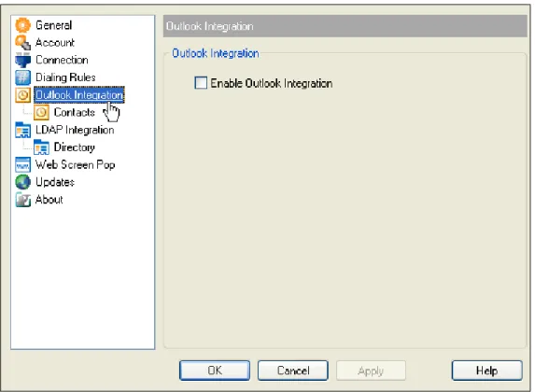Click the Cancel button

pyautogui.click(x=293, y=371)
